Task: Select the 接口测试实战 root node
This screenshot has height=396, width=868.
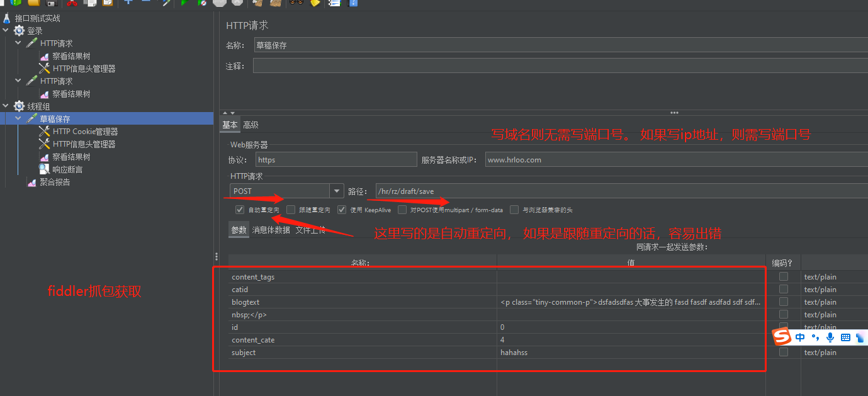Action: click(37, 18)
